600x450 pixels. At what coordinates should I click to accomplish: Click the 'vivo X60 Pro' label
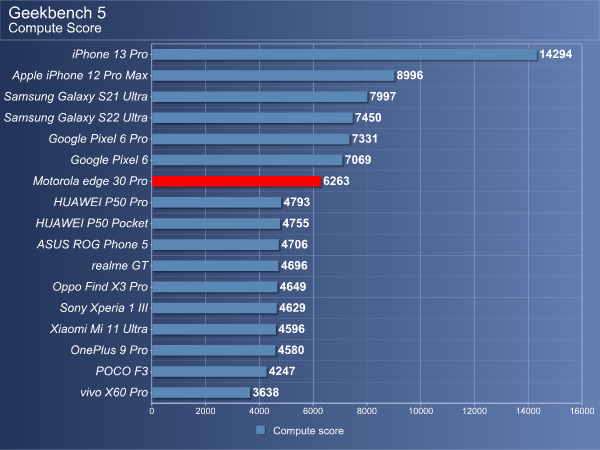[x=114, y=392]
